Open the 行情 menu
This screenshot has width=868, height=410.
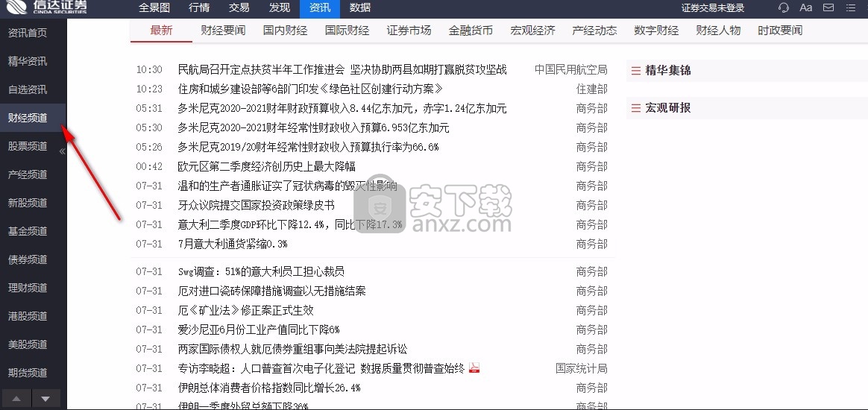click(x=199, y=7)
